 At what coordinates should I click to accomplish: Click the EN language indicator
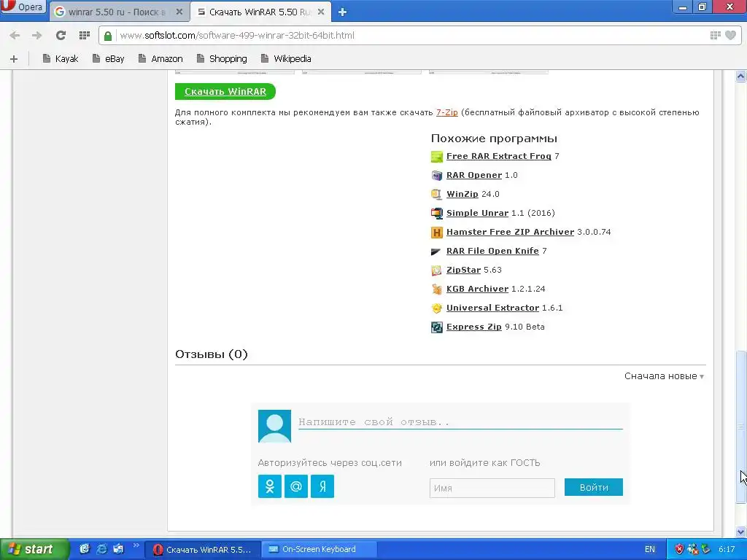650,550
